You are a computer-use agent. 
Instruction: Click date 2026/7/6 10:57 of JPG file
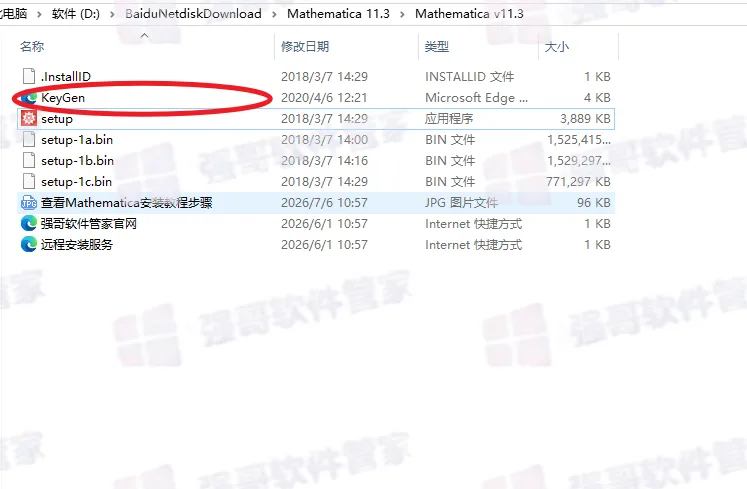[324, 203]
